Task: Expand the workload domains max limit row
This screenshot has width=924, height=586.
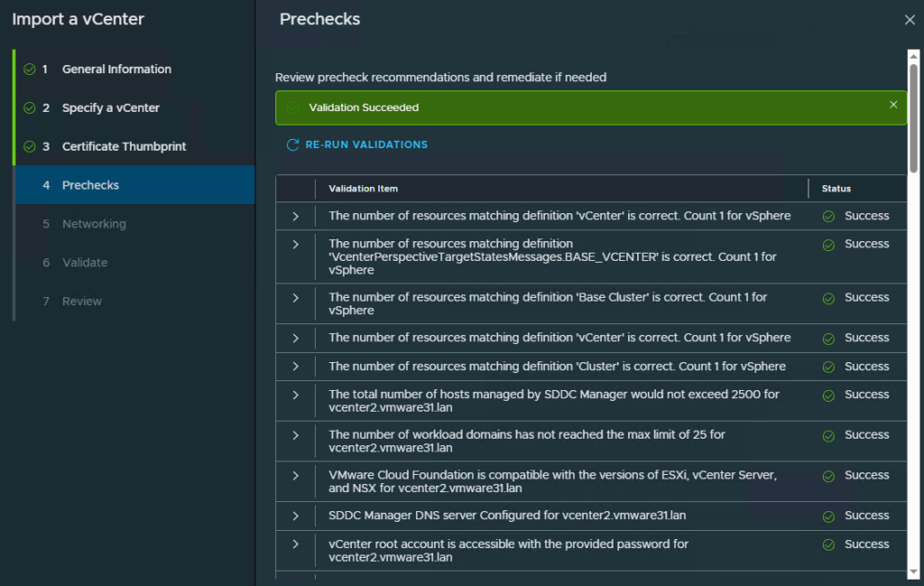Action: point(295,435)
